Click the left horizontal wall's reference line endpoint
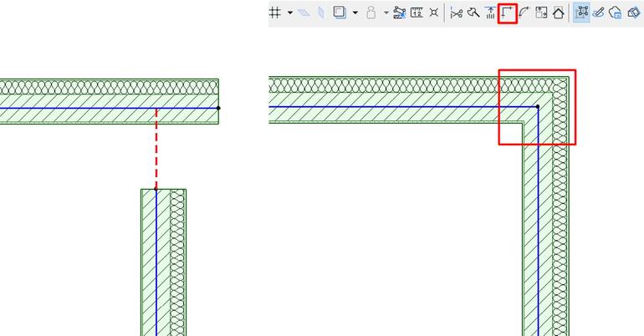 tap(218, 108)
